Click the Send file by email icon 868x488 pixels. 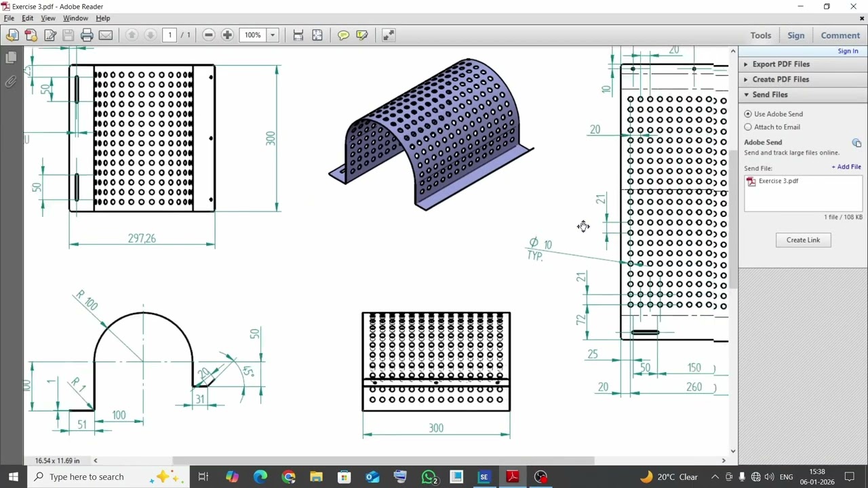[106, 35]
